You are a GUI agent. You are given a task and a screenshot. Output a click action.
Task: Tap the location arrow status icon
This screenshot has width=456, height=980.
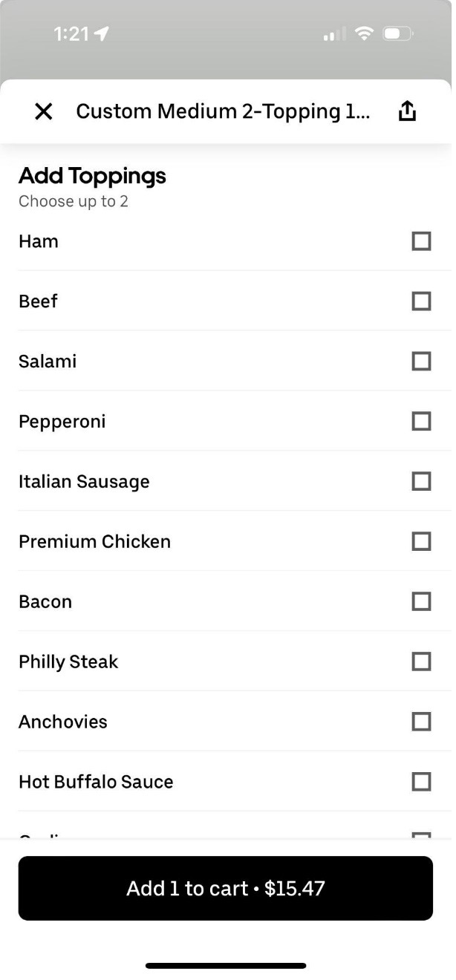(x=101, y=34)
